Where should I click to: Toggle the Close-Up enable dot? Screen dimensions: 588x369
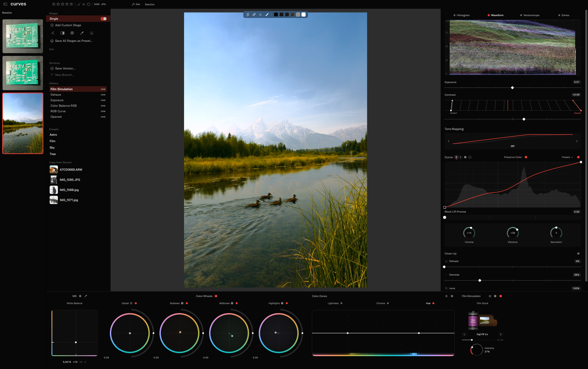tap(578, 254)
